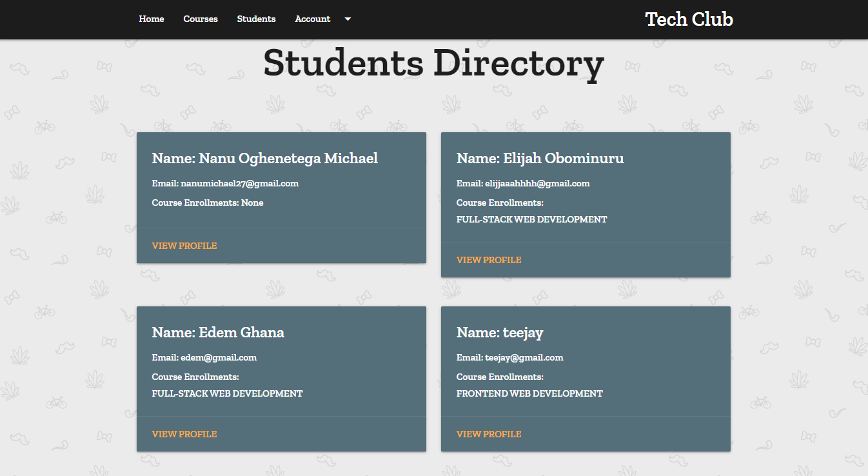View profile of teejay
This screenshot has height=476, width=868.
(x=489, y=434)
